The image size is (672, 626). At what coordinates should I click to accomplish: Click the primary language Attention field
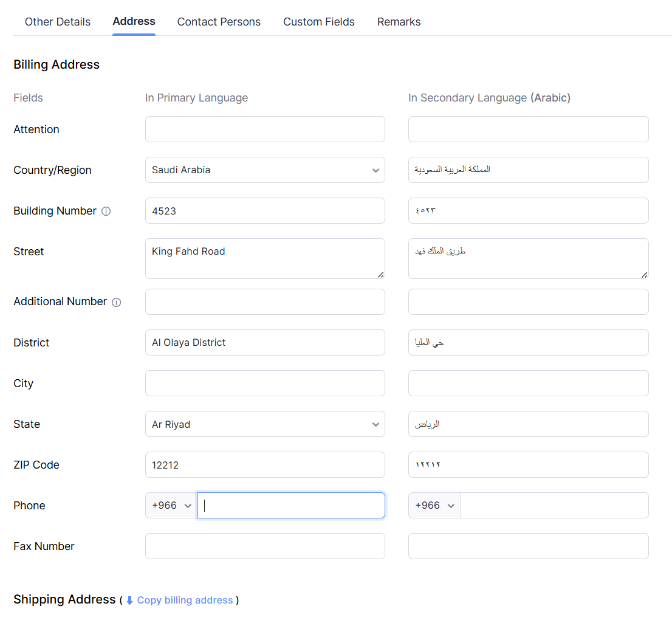[x=265, y=129]
